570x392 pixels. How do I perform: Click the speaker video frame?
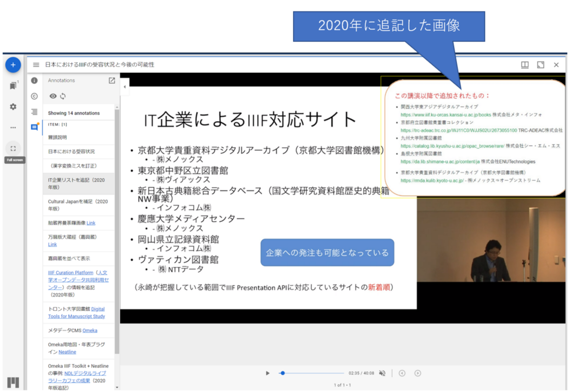coord(491,240)
